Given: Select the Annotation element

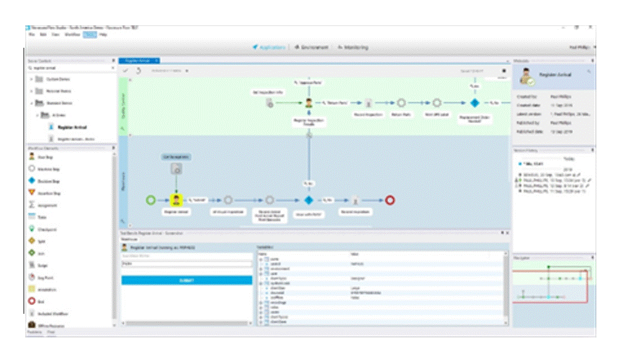Looking at the screenshot, I should 42,290.
